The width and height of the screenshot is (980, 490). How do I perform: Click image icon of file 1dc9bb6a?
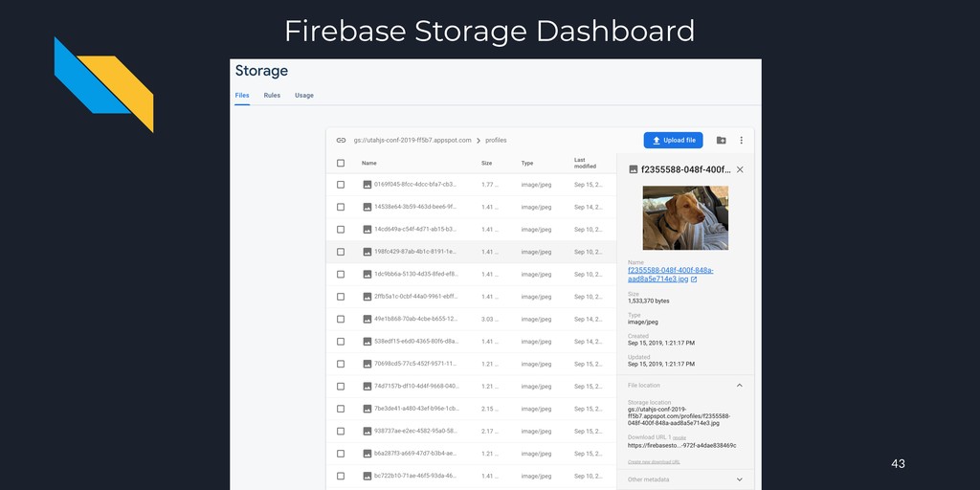click(367, 275)
